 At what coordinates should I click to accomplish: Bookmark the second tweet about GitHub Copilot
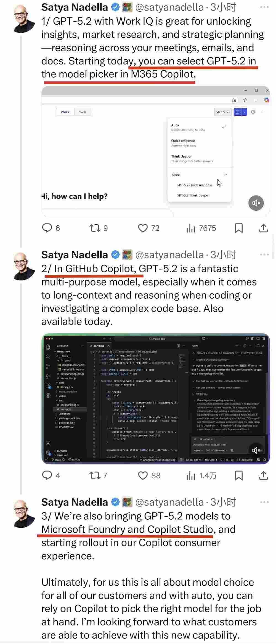(238, 475)
